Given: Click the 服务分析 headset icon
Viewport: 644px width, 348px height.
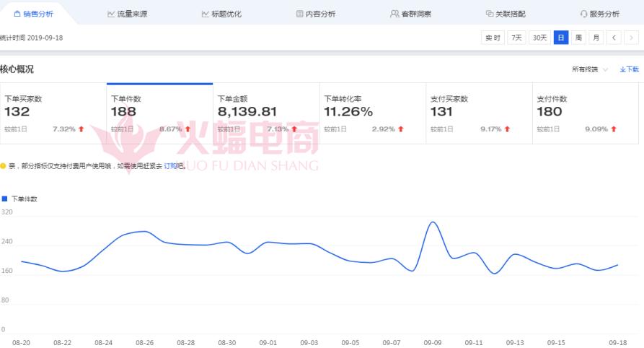Looking at the screenshot, I should click(583, 14).
